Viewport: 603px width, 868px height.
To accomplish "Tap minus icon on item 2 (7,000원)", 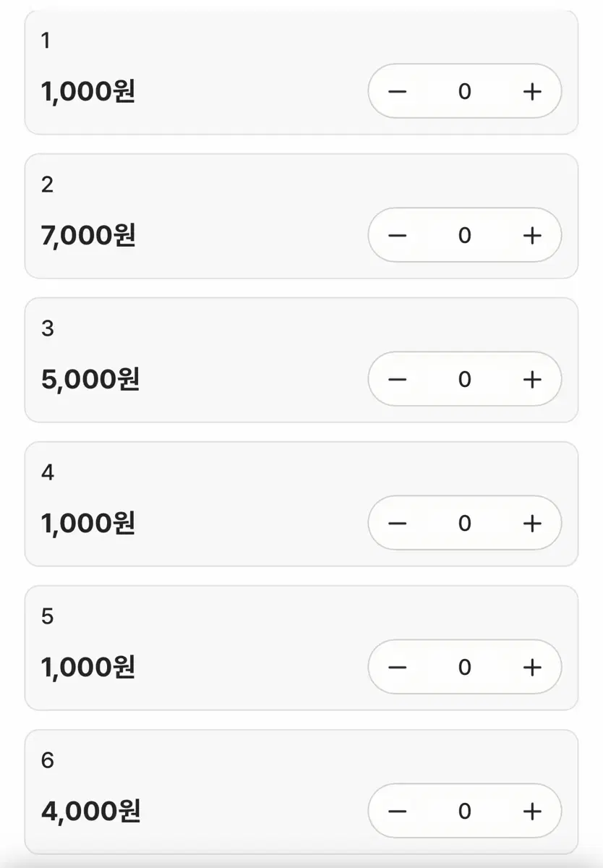I will 398,235.
